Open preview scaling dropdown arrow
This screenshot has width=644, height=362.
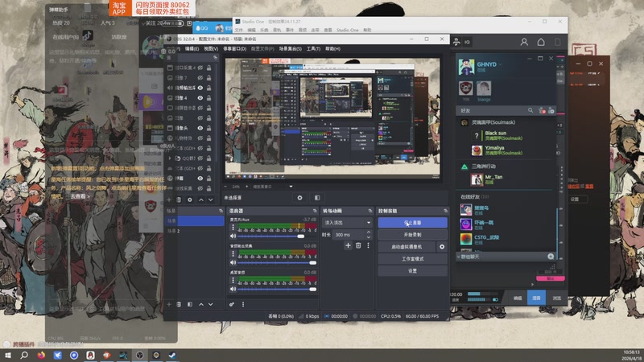click(x=291, y=187)
